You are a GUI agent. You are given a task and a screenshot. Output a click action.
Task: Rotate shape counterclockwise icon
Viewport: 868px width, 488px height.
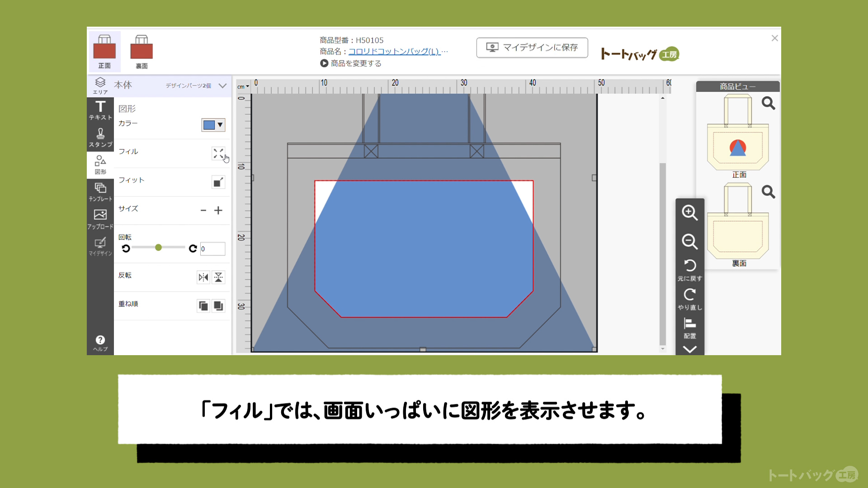point(126,249)
